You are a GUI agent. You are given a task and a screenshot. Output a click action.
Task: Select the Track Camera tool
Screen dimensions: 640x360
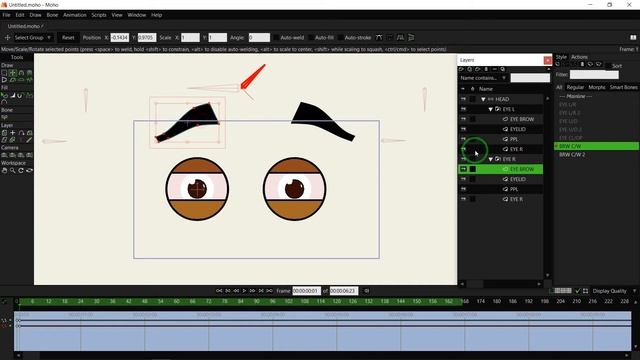(x=4, y=155)
